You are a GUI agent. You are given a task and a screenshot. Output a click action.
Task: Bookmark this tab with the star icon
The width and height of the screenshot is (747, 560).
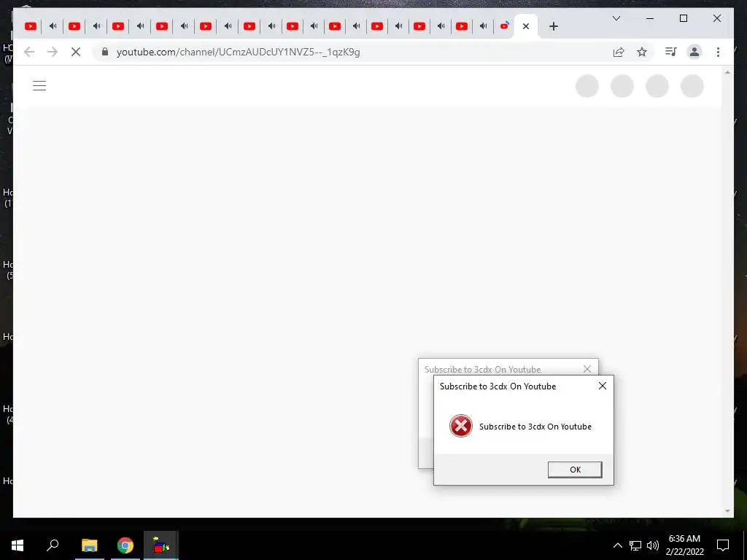pyautogui.click(x=642, y=52)
